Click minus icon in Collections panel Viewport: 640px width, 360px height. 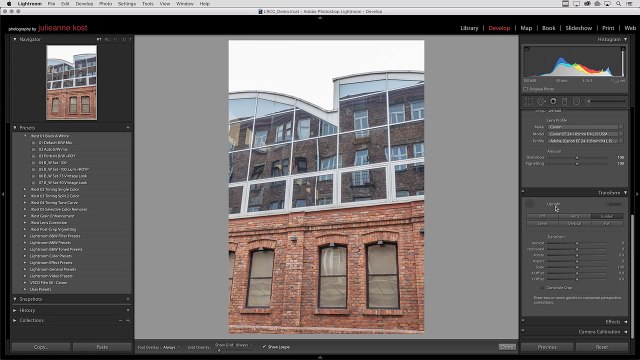(120, 320)
